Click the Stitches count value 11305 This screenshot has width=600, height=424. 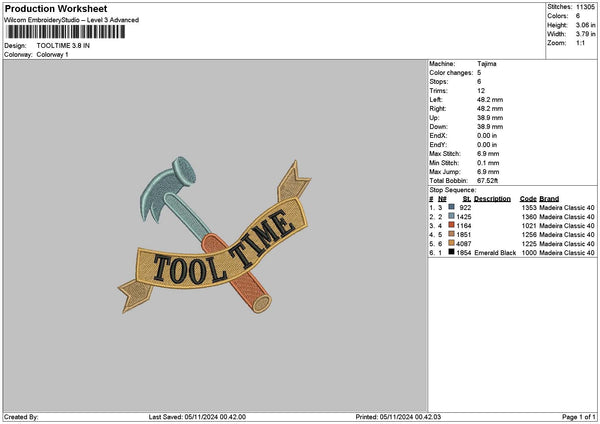click(x=586, y=5)
